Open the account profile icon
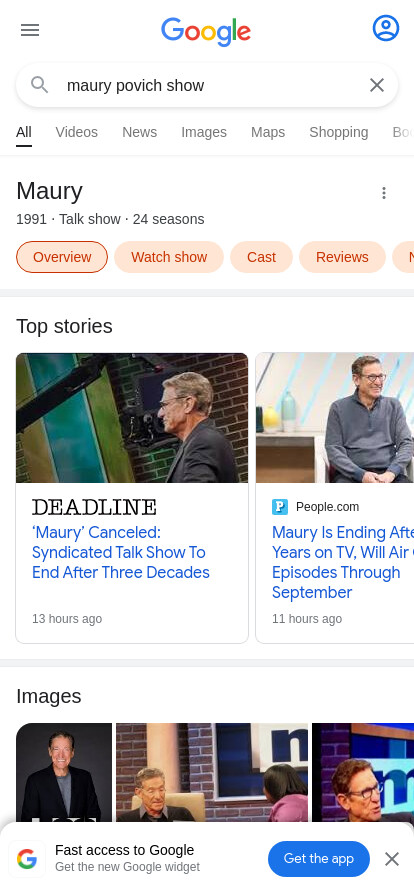Viewport: 414px width, 896px height. 386,28
